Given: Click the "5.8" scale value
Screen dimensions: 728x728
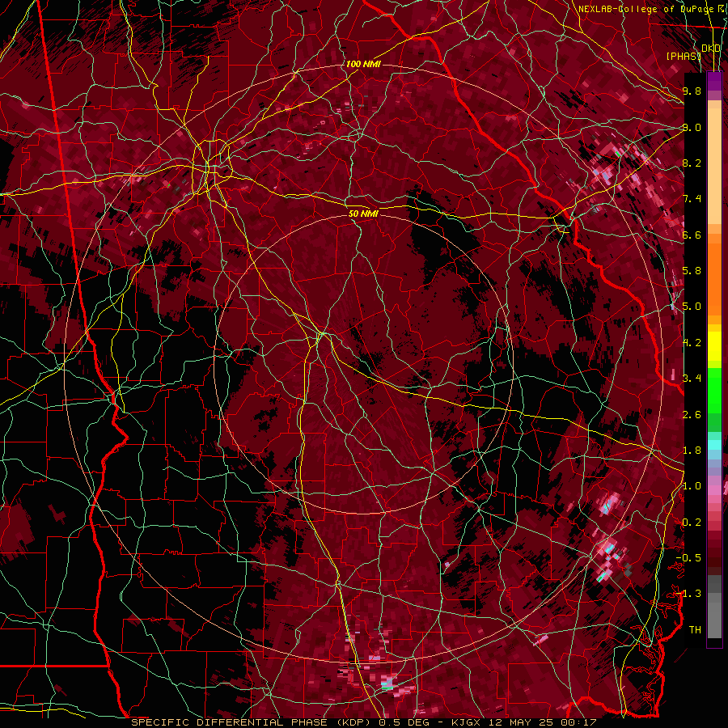Looking at the screenshot, I should 692,271.
